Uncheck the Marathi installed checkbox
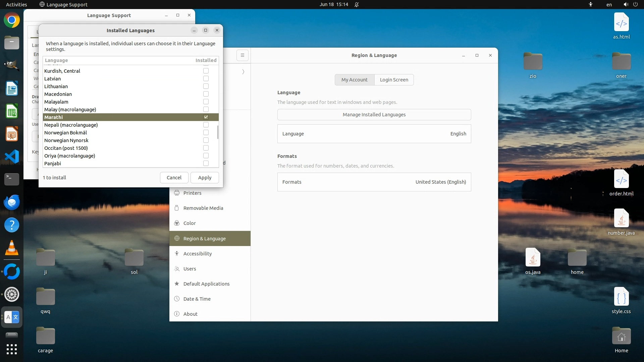 point(206,117)
